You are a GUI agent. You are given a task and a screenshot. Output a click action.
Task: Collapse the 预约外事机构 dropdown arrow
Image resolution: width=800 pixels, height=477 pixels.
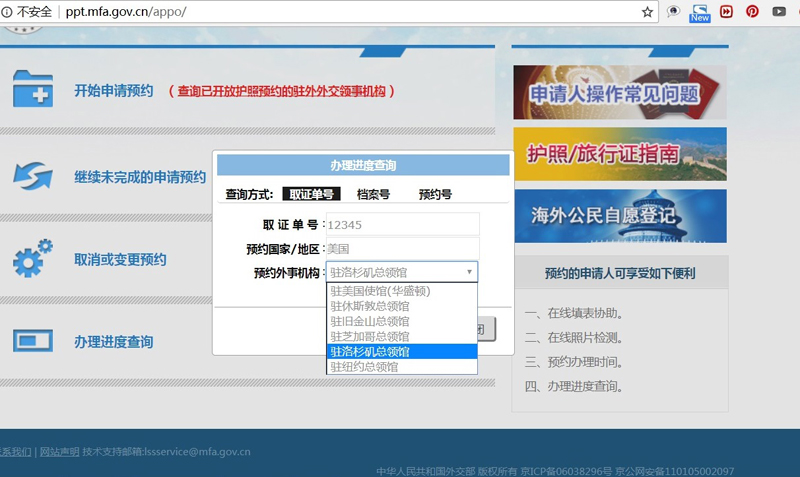pyautogui.click(x=468, y=272)
